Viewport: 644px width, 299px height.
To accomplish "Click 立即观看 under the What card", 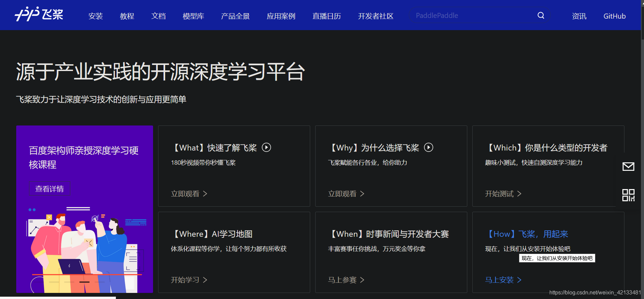I will click(185, 194).
